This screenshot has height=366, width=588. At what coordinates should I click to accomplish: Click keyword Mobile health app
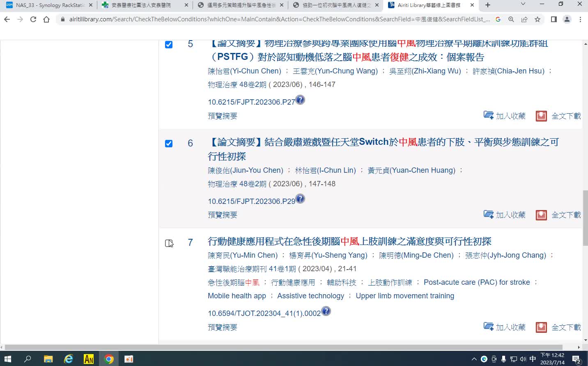[x=237, y=296]
